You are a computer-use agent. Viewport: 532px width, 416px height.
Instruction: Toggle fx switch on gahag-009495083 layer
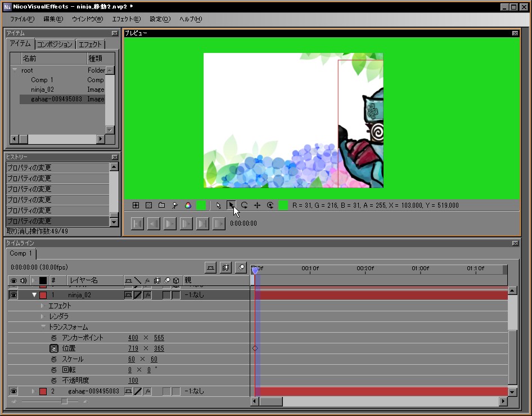pyautogui.click(x=147, y=391)
